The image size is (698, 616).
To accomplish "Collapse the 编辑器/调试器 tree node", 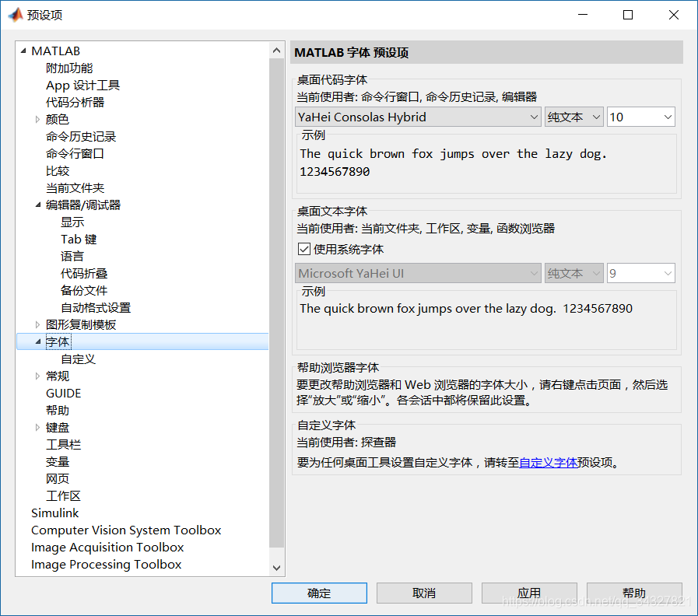I will point(38,205).
